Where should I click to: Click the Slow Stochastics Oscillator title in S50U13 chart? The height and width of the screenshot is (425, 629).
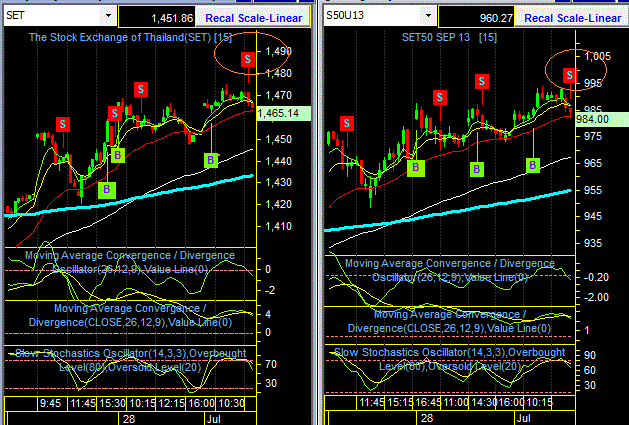450,359
